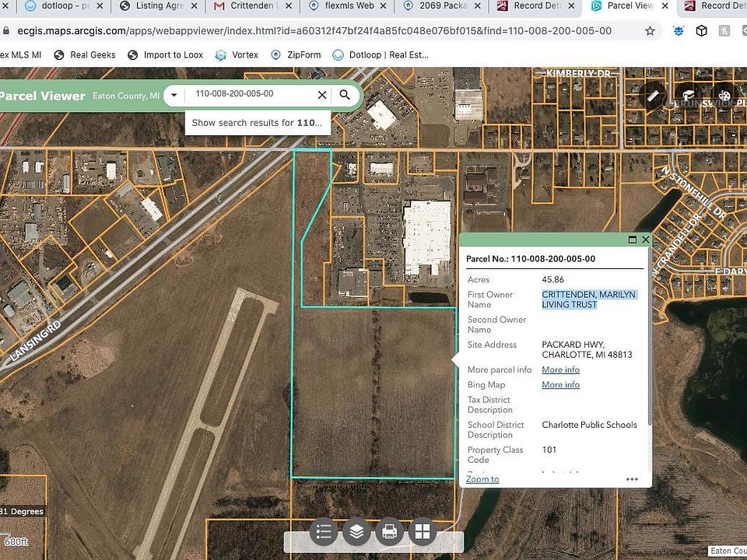Click the Parcel Viewer app title

coord(42,96)
